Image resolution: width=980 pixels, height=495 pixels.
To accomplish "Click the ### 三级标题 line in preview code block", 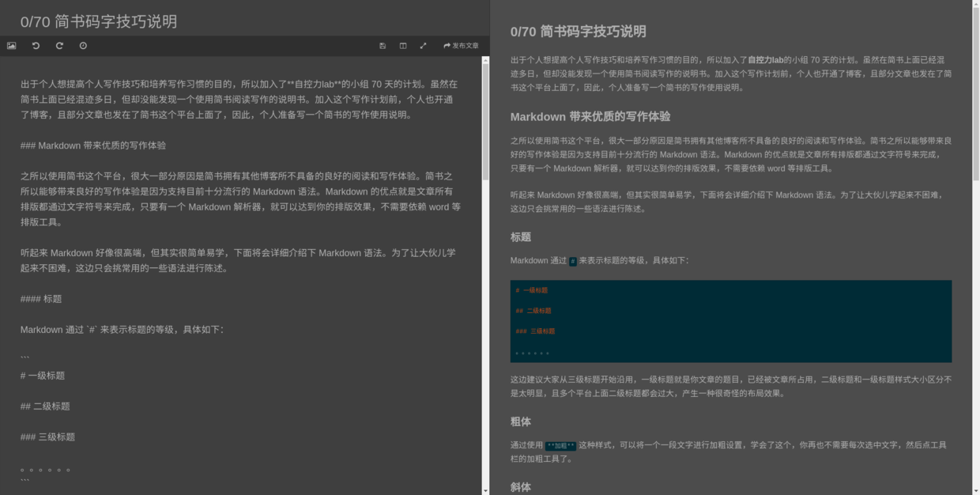I will [x=535, y=331].
